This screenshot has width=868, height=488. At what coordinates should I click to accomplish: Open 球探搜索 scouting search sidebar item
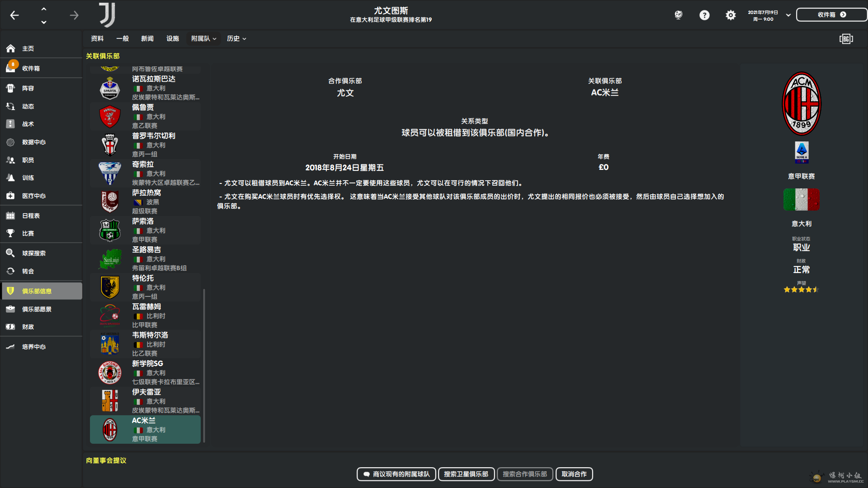[x=34, y=253]
